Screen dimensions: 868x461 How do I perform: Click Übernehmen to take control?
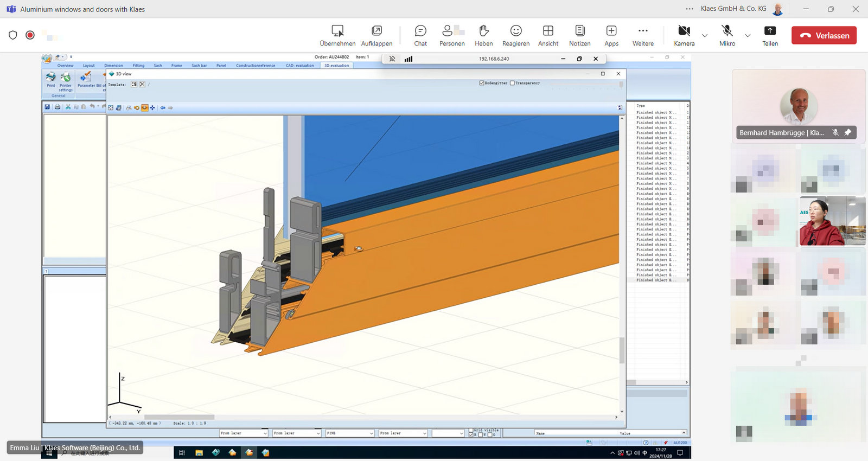[x=337, y=35]
